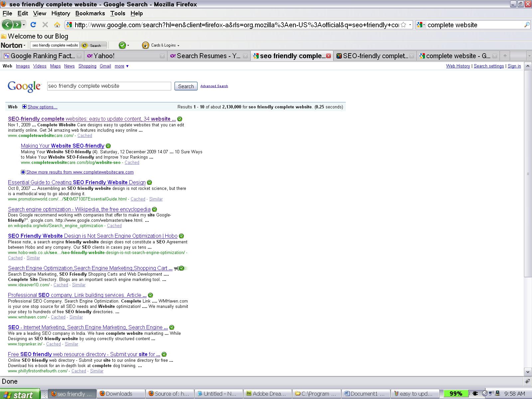Viewport: 532px width, 399px height.
Task: Click the Google search query input field
Action: pyautogui.click(x=109, y=86)
